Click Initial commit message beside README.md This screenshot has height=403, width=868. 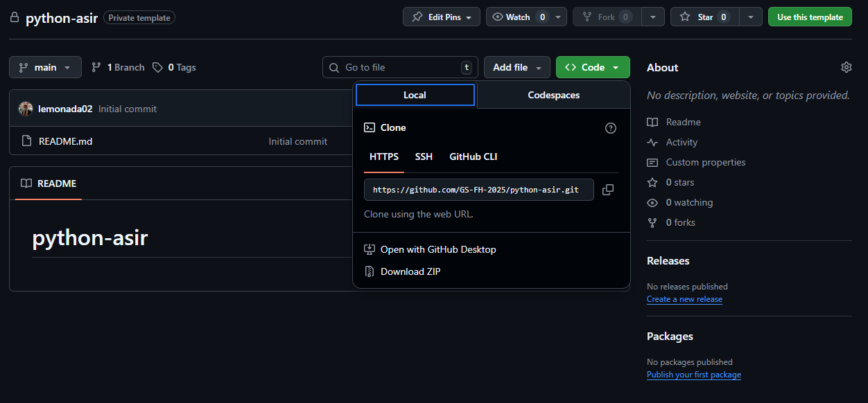(298, 141)
